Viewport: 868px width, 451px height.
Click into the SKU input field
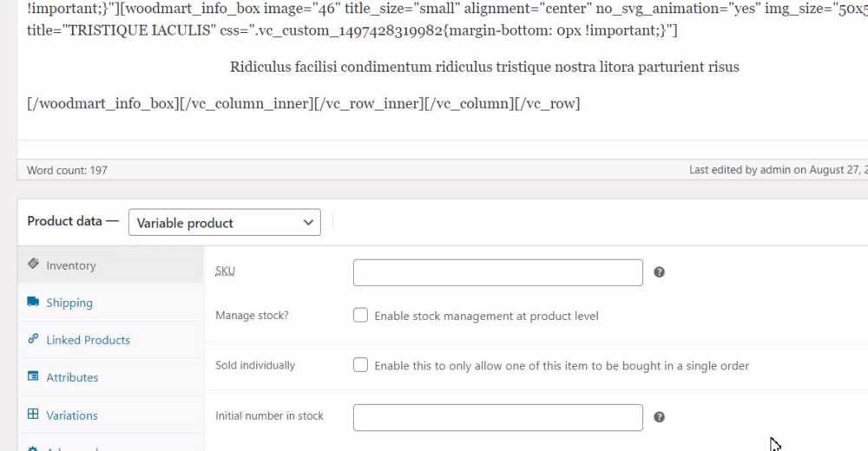[497, 272]
